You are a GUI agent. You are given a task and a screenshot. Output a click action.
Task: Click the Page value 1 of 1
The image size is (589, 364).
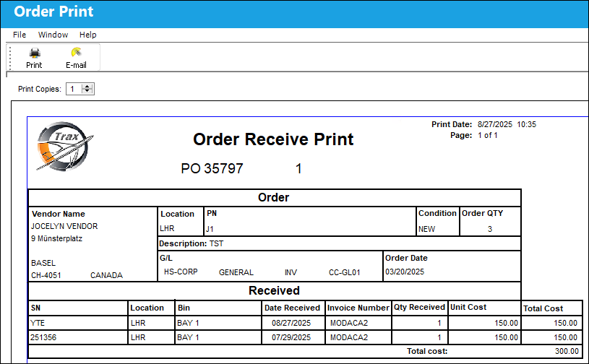[x=488, y=136]
